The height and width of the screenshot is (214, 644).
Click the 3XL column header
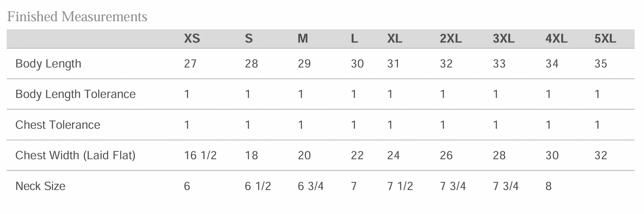(x=503, y=39)
